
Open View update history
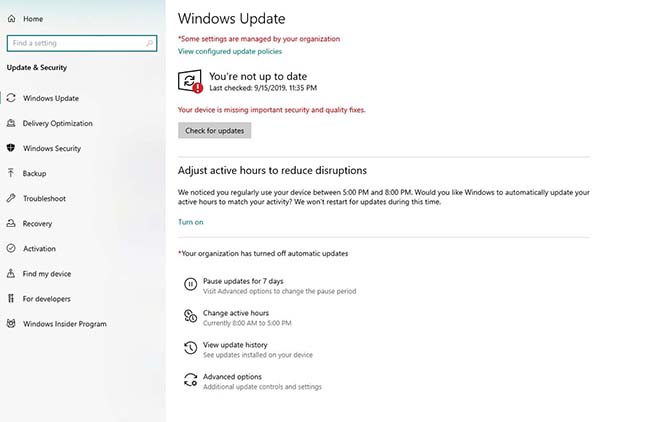coord(235,345)
